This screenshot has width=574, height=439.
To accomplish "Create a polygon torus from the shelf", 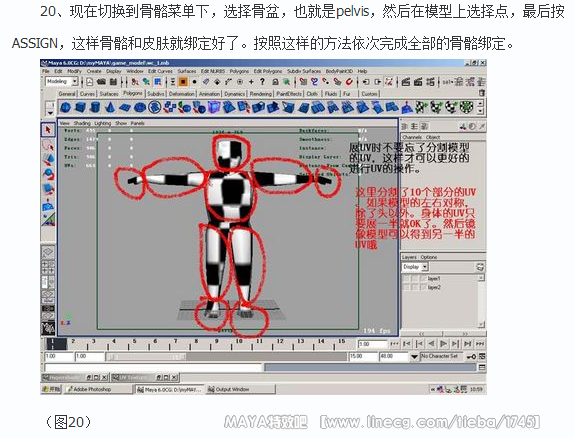I will [140, 108].
